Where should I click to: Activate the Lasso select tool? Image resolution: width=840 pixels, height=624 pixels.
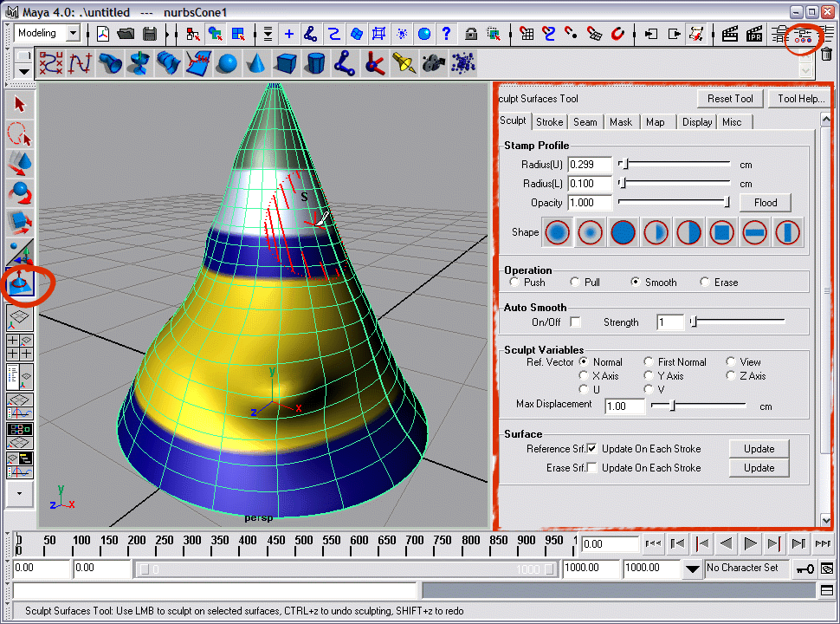point(20,133)
